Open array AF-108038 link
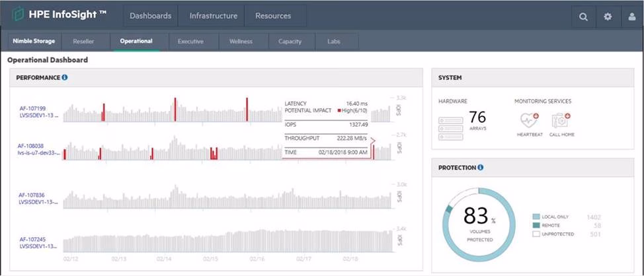The image size is (644, 276). pos(32,146)
